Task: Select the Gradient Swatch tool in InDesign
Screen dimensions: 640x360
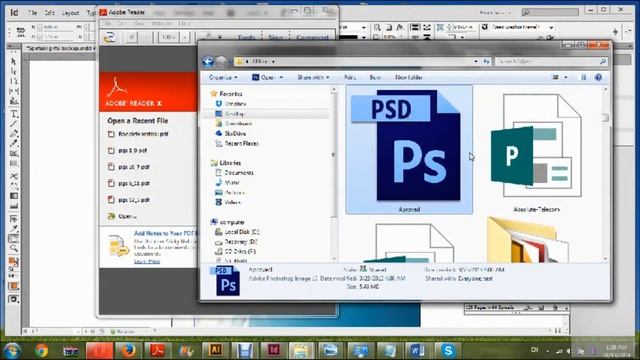Action: click(13, 196)
